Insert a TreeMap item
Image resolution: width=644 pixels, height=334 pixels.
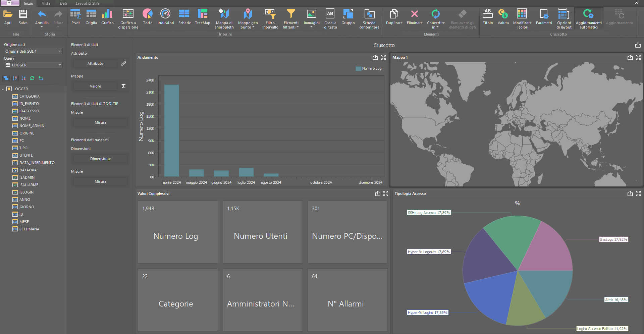pyautogui.click(x=203, y=17)
